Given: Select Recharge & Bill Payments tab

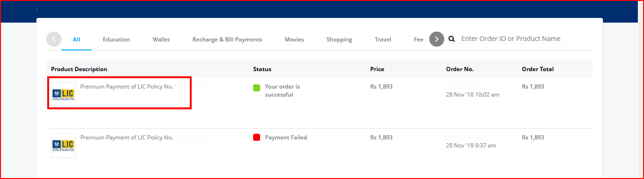Looking at the screenshot, I should coord(227,40).
